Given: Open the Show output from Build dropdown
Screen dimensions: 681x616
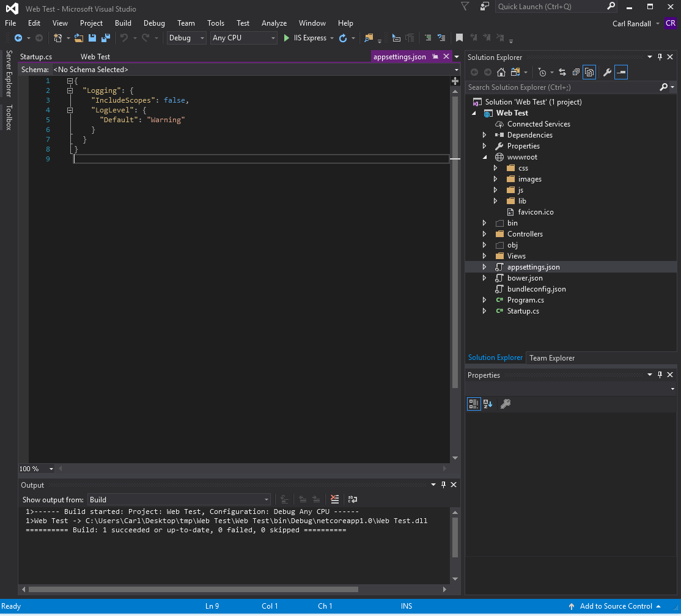Looking at the screenshot, I should [179, 499].
